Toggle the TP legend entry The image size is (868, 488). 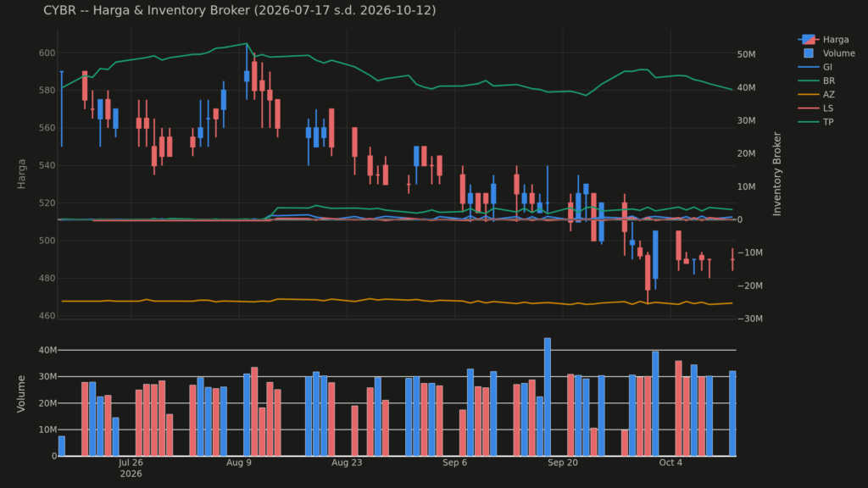[x=815, y=122]
